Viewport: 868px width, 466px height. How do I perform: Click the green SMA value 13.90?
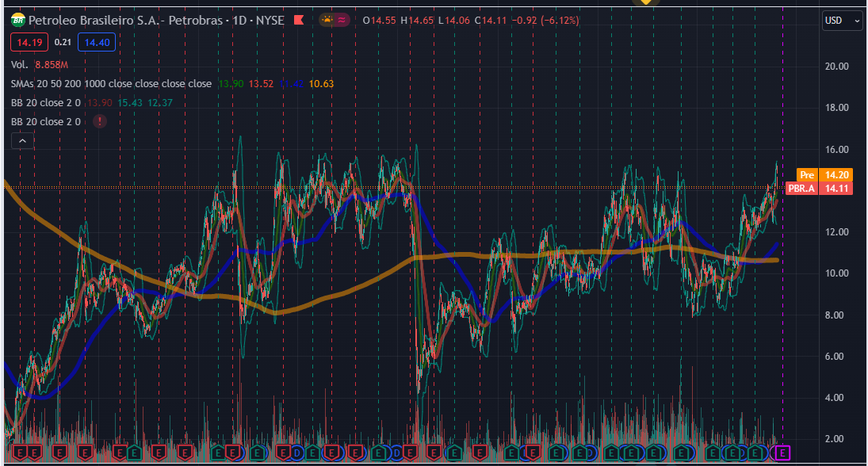pyautogui.click(x=231, y=84)
